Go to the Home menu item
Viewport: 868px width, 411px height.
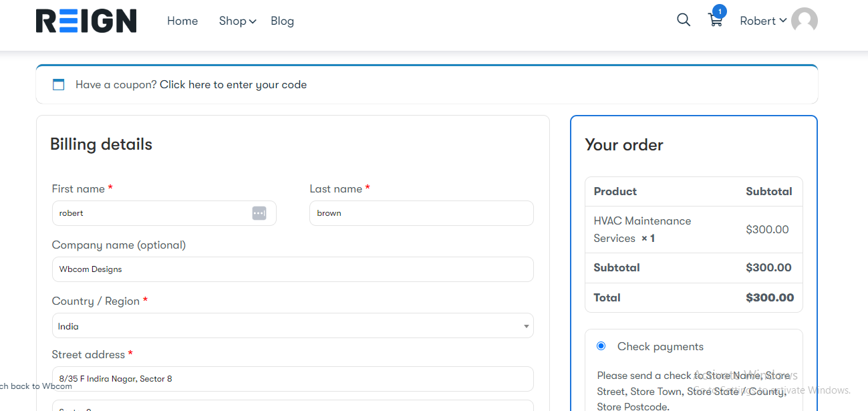pyautogui.click(x=182, y=21)
